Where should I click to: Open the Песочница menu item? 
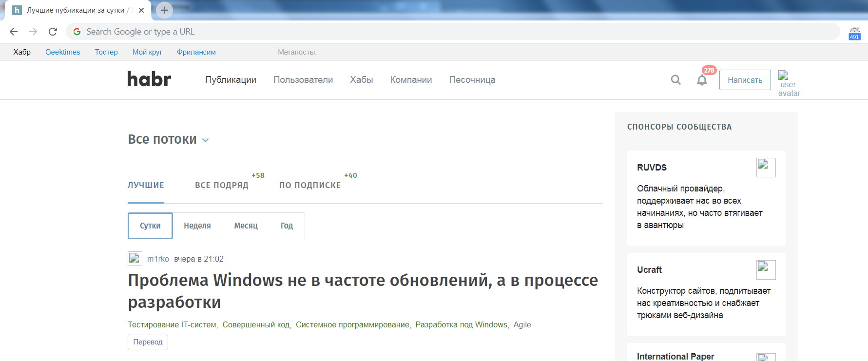(x=472, y=80)
